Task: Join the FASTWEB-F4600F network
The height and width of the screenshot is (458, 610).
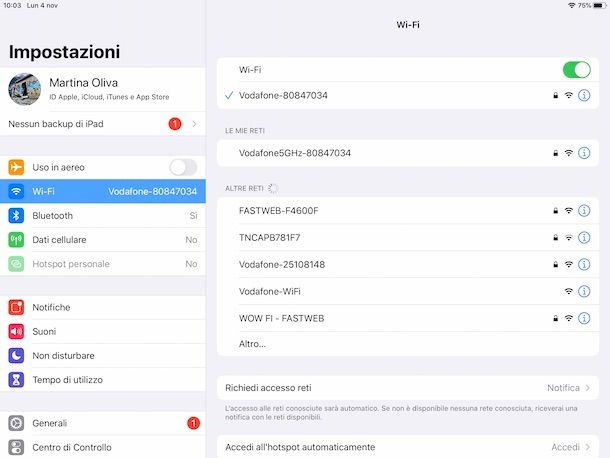Action: [x=408, y=211]
